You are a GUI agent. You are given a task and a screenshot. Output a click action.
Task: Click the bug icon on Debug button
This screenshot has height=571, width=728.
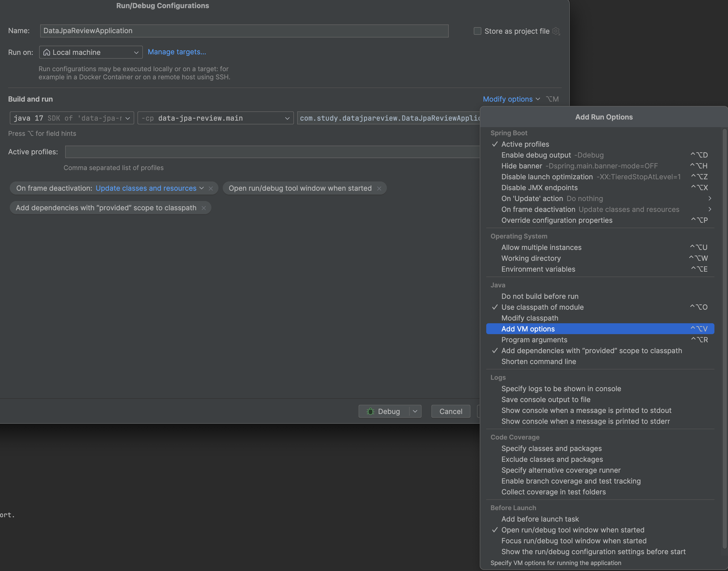tap(370, 412)
